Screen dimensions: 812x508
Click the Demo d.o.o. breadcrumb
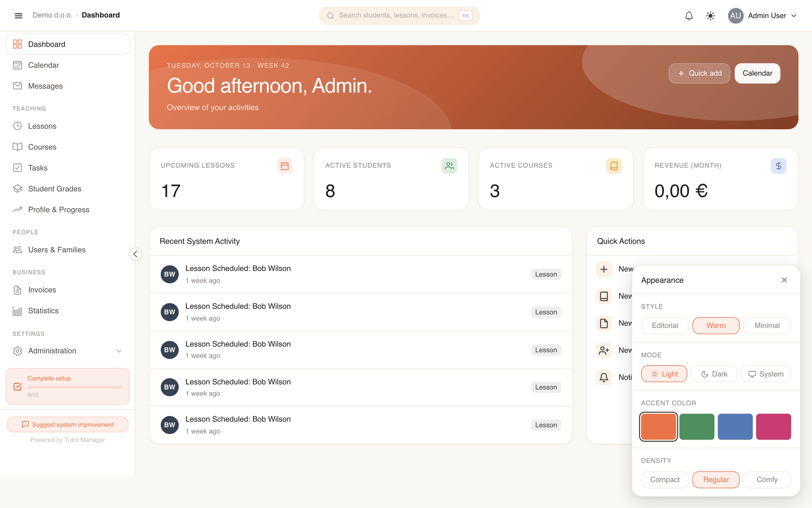click(x=52, y=15)
